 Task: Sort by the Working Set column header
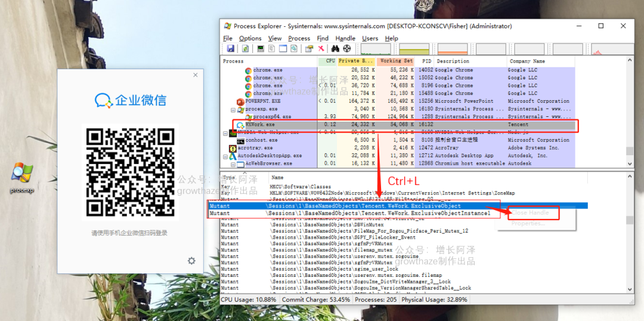pos(396,61)
